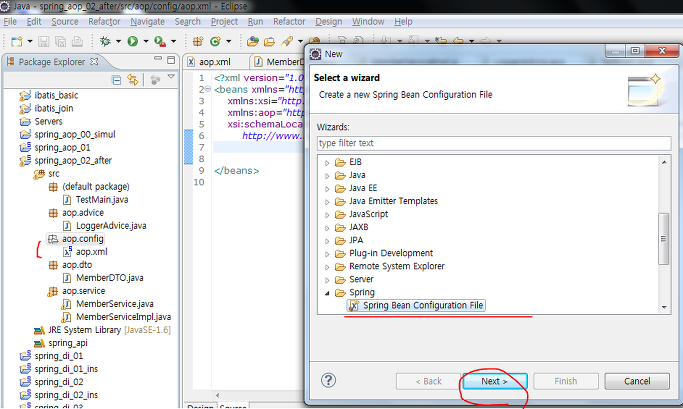Expand the JAXB wizard category
The height and width of the screenshot is (409, 683).
point(327,228)
